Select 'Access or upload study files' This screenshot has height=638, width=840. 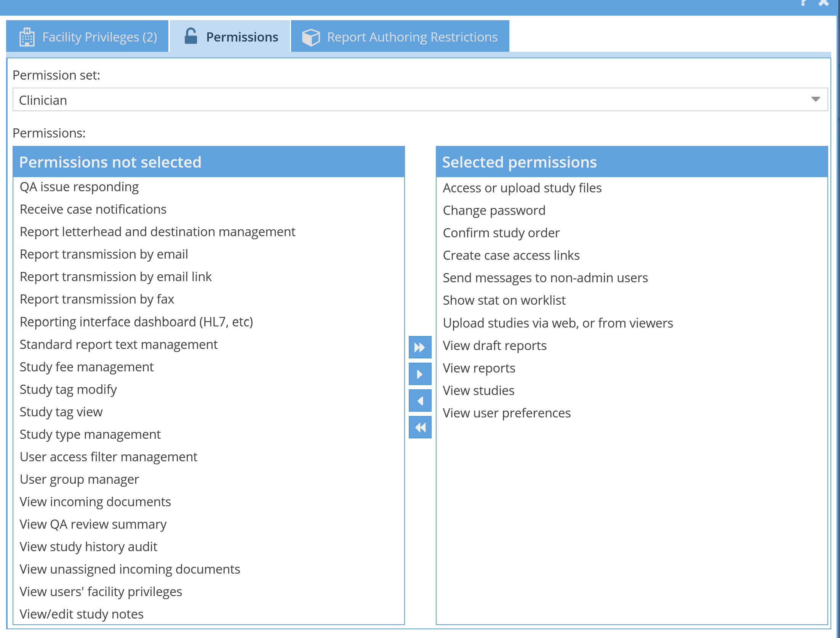tap(632, 188)
